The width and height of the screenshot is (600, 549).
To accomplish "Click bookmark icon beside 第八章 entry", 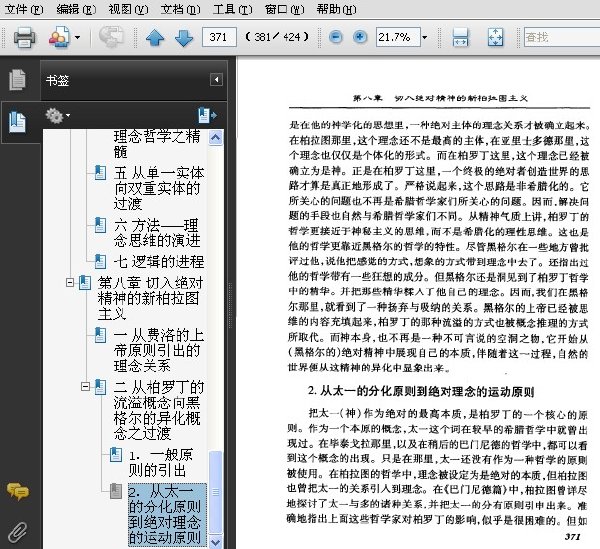I will 85,283.
